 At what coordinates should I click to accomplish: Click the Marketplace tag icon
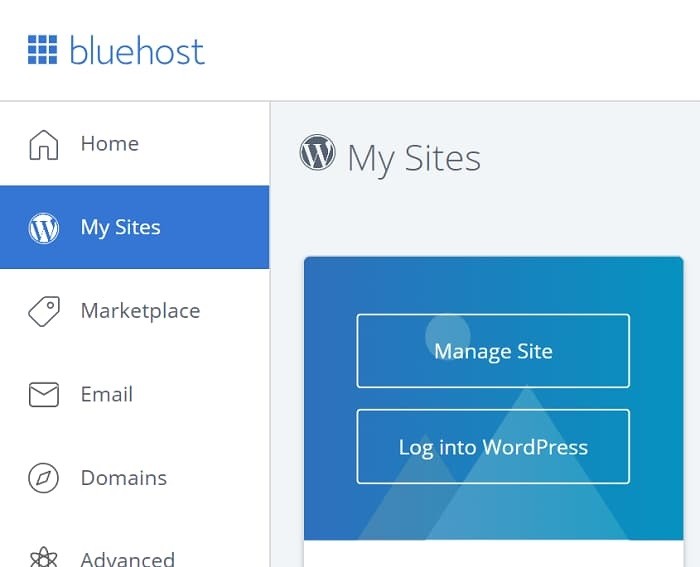click(44, 311)
